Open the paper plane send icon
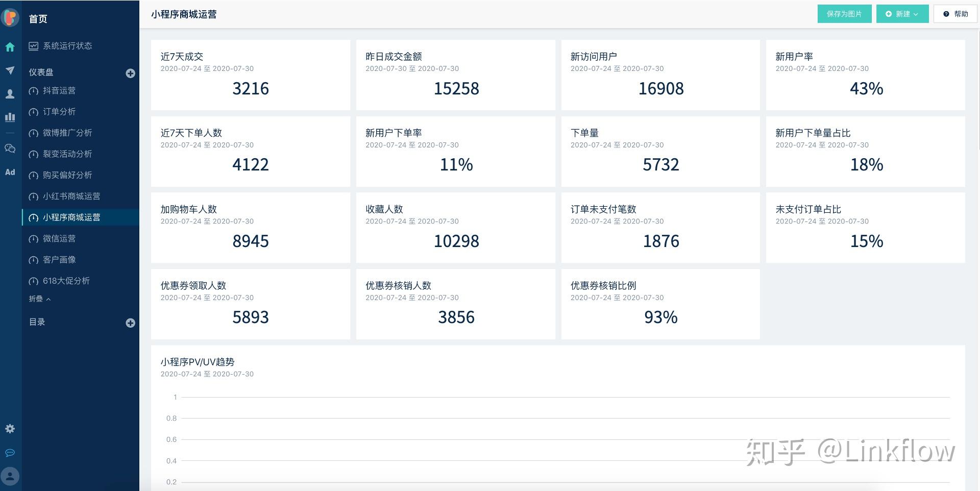The width and height of the screenshot is (980, 491). point(10,70)
